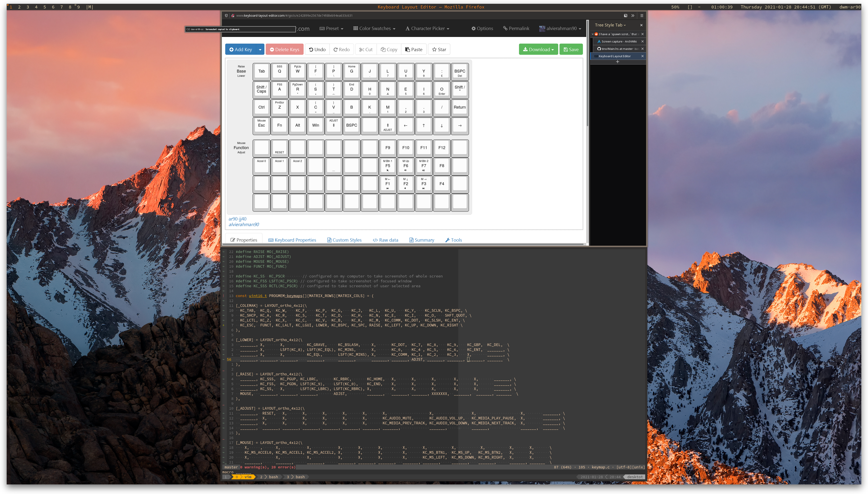Collapse the 'I have a spawn scrot' tab tree
Viewport: 868px width, 494px height.
[592, 34]
